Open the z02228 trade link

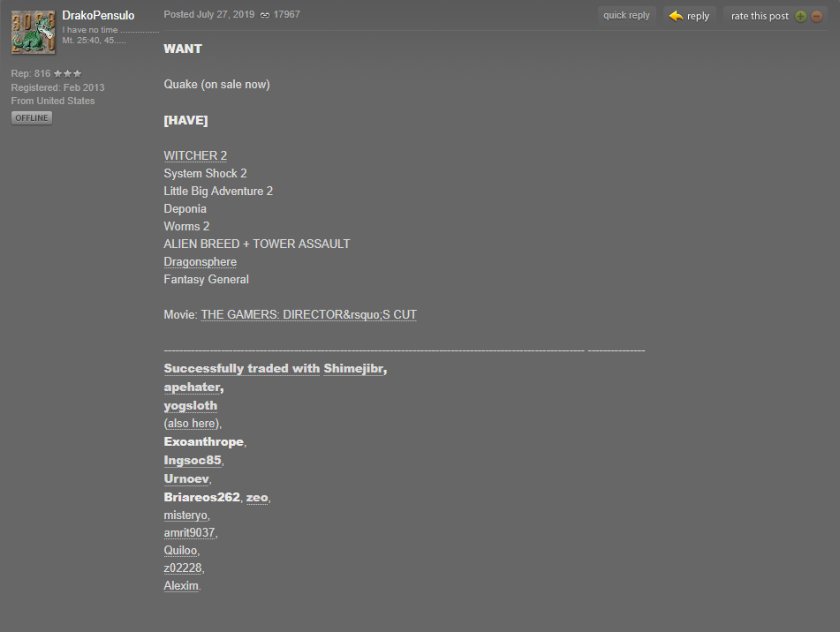coord(183,568)
